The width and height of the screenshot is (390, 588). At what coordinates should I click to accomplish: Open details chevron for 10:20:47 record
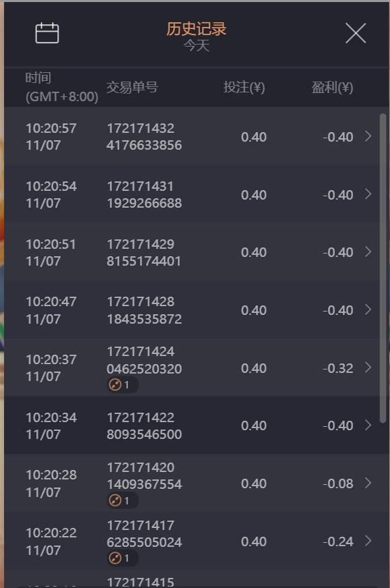point(368,310)
